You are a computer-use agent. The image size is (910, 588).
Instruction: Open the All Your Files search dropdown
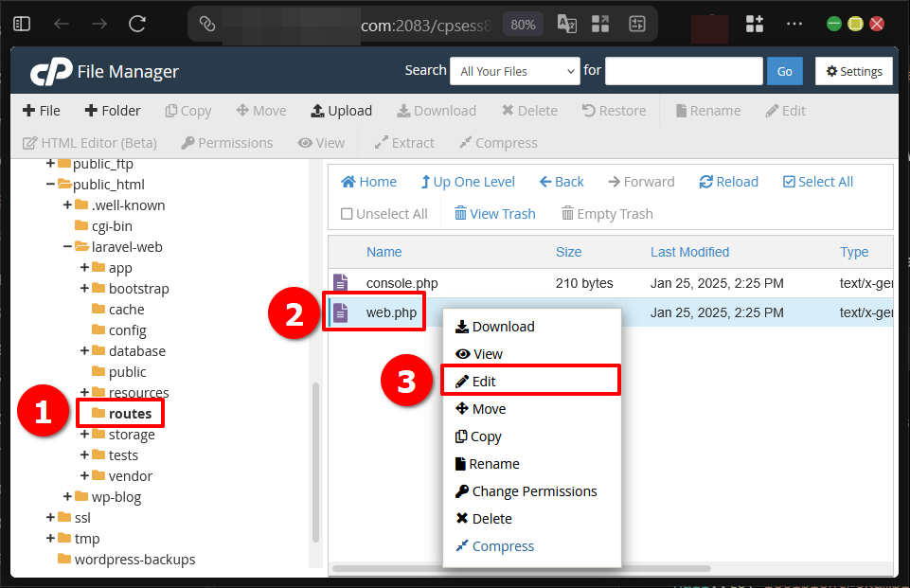point(514,70)
